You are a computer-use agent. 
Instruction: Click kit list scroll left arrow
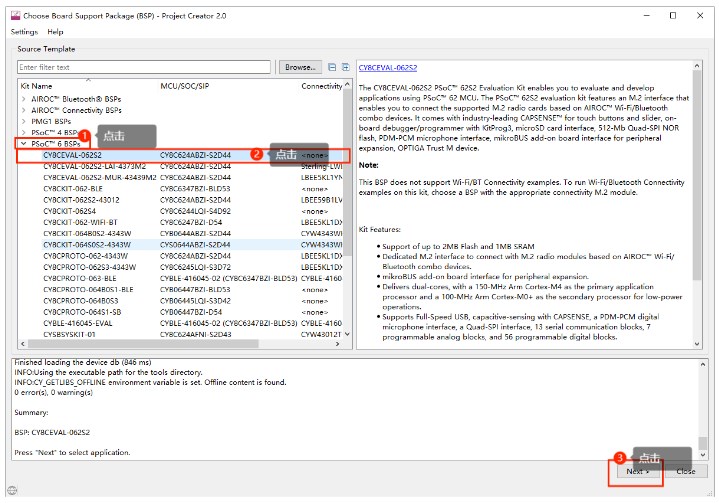coord(23,343)
